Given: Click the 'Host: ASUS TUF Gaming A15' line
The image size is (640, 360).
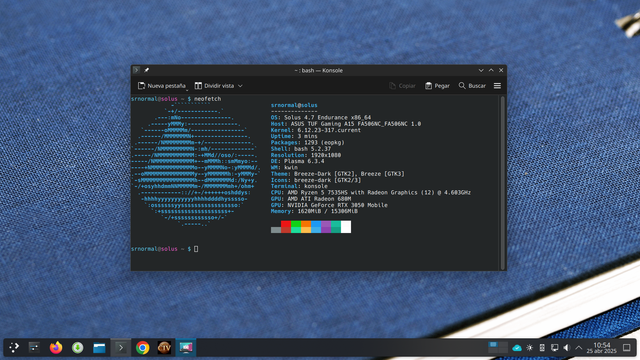Looking at the screenshot, I should pos(346,124).
